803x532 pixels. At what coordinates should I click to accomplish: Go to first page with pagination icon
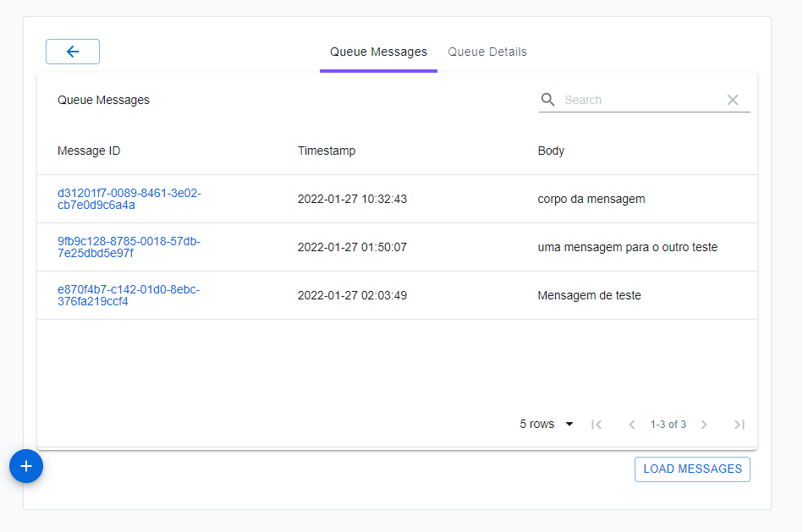pyautogui.click(x=597, y=424)
